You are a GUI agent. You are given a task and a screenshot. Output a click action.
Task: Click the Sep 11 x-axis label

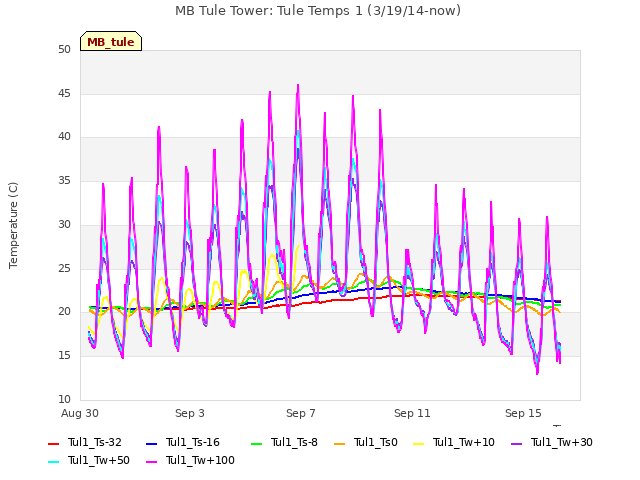(x=412, y=413)
